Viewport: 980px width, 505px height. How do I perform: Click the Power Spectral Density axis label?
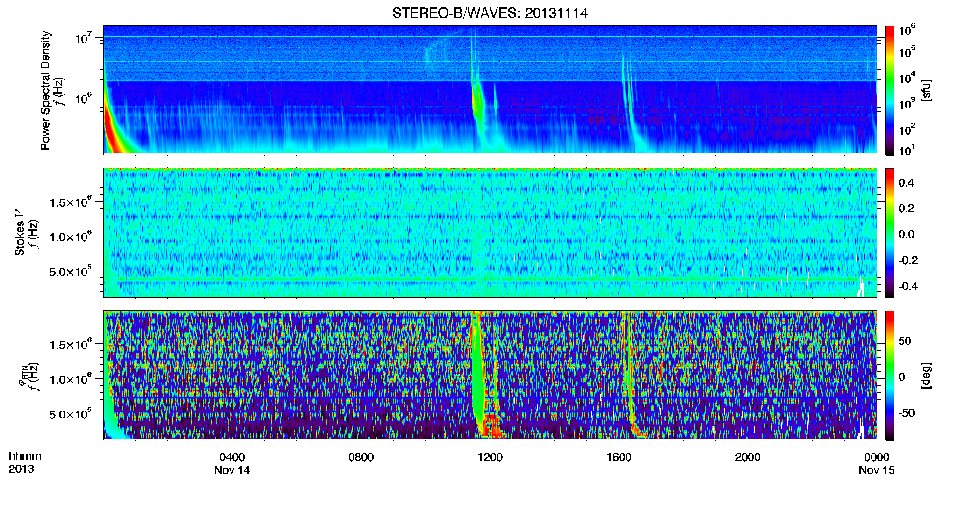(46, 90)
